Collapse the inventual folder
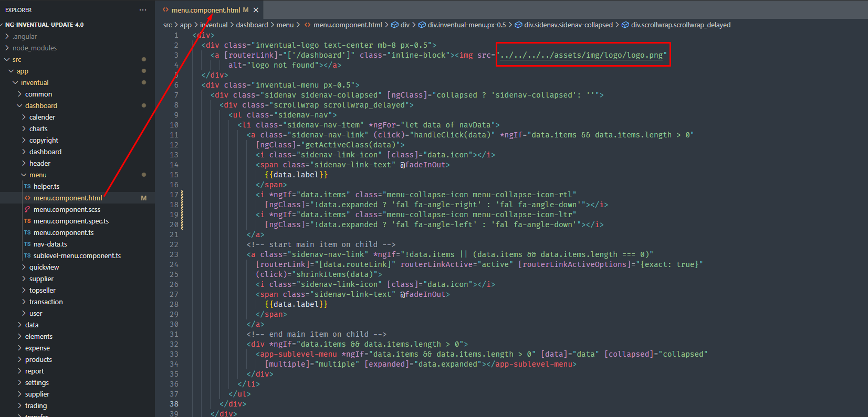 [35, 82]
